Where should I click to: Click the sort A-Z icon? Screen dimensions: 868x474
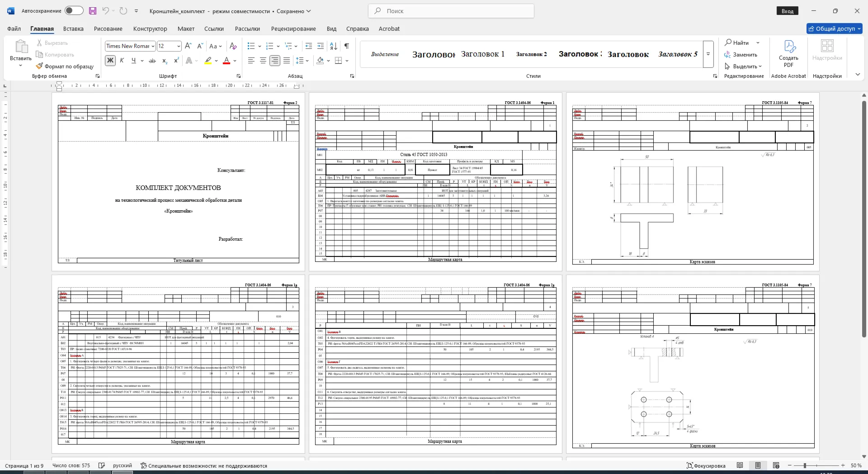click(334, 46)
